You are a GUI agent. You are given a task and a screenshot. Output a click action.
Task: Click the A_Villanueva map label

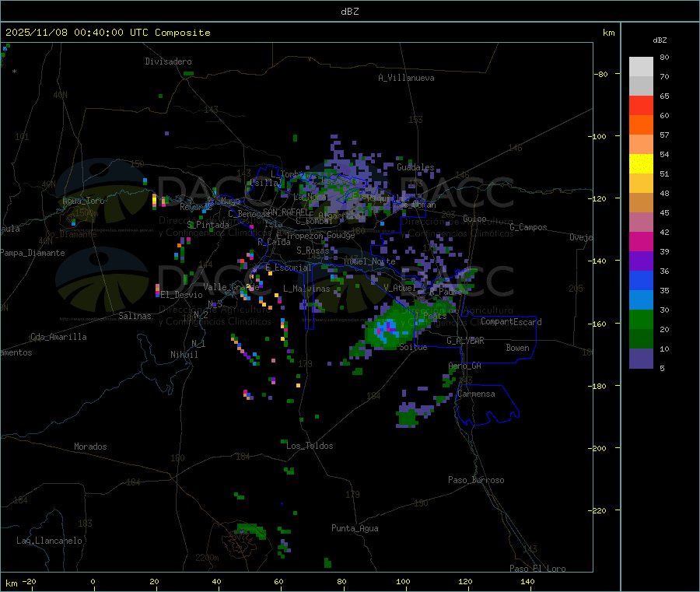406,78
